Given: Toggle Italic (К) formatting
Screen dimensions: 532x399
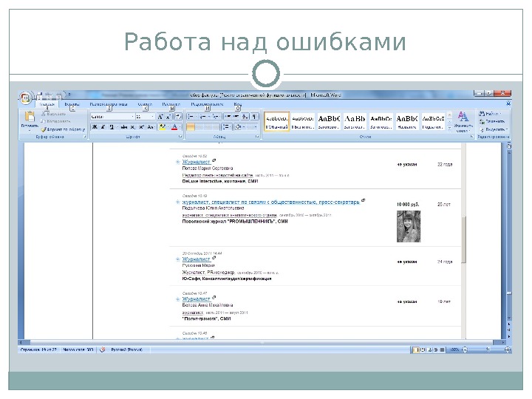Looking at the screenshot, I should point(103,127).
